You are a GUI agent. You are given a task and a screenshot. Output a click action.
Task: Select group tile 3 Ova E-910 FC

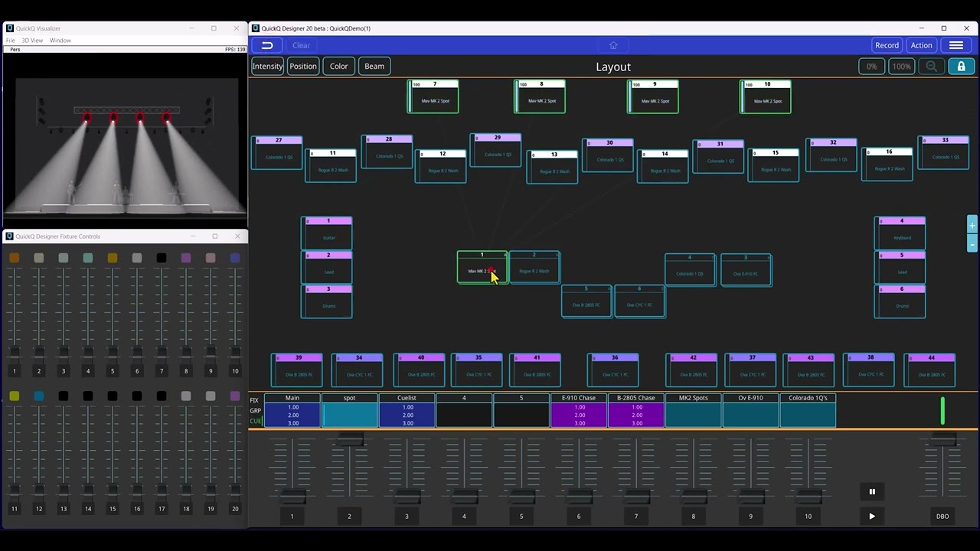[x=746, y=270]
